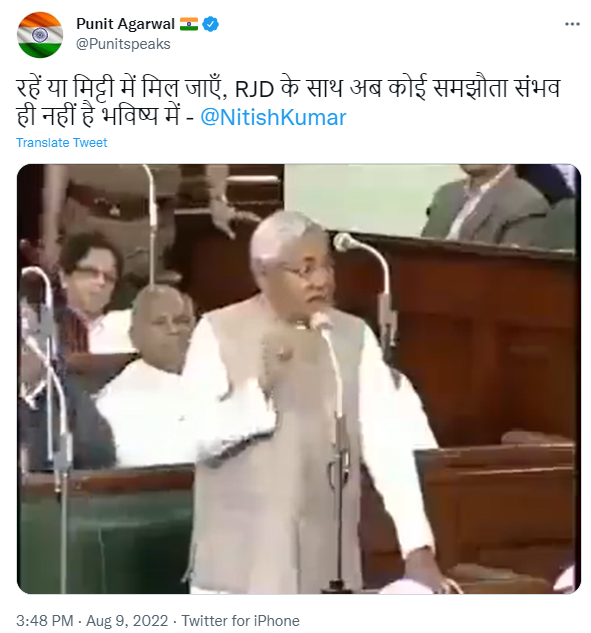Translate the tweet with Translate Tweet
The height and width of the screenshot is (633, 591).
pos(61,143)
